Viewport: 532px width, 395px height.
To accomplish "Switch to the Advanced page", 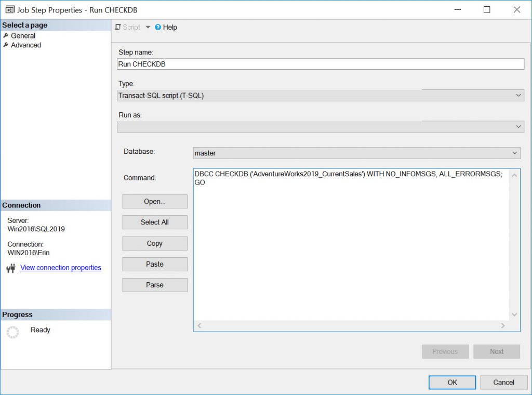I will coord(26,45).
